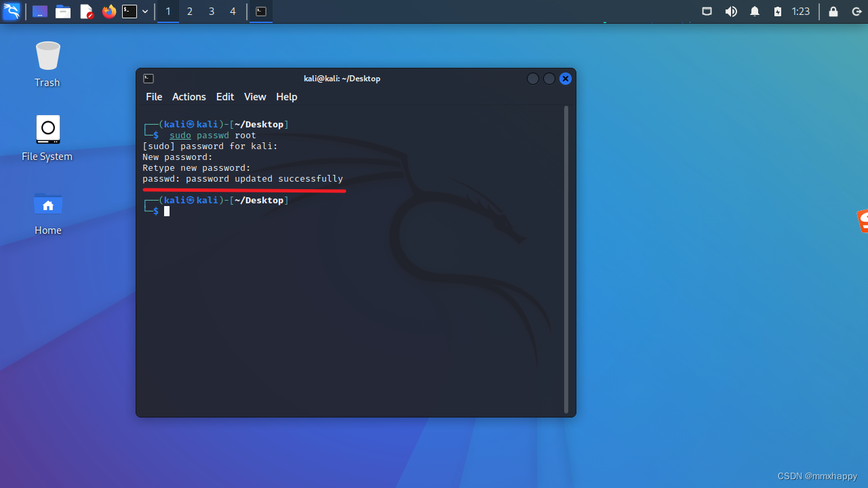Switch to workspace 3
Viewport: 868px width, 488px height.
212,12
